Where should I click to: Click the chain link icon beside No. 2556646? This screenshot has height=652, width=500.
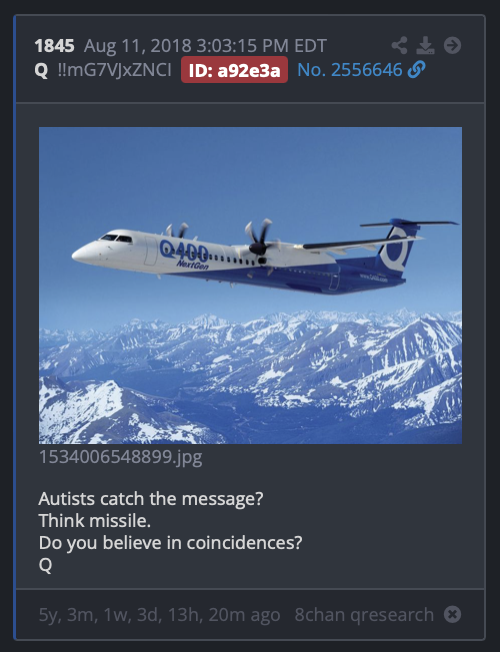pyautogui.click(x=416, y=69)
